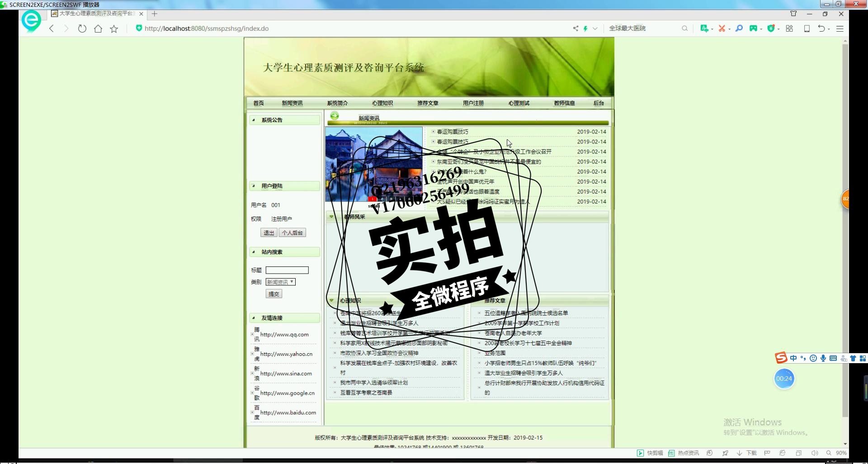868x464 pixels.
Task: Open the browser home page
Action: point(98,28)
